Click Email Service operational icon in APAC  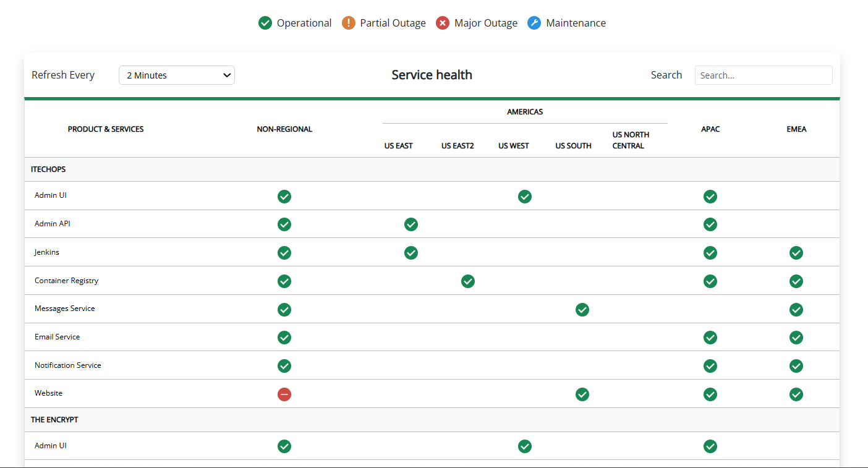(x=710, y=338)
